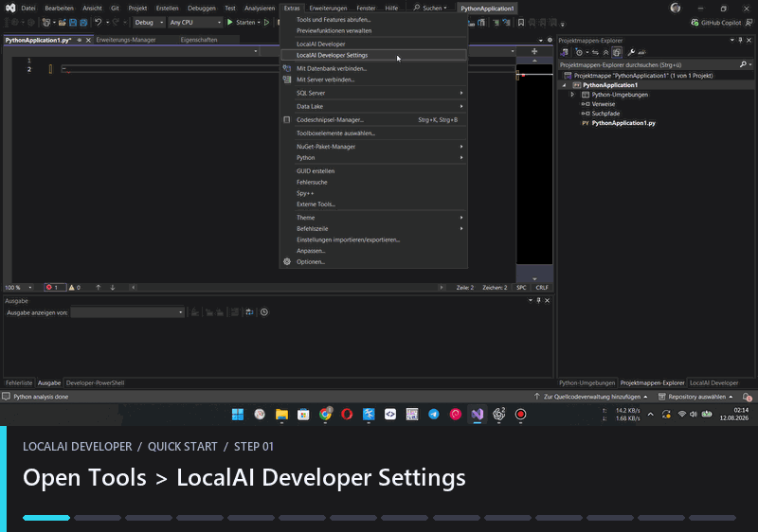Open Optionen from the Extras menu

pos(373,262)
